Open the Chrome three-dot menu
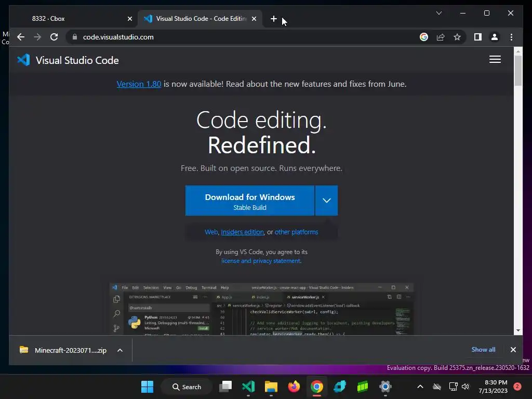The height and width of the screenshot is (399, 532). click(x=511, y=37)
